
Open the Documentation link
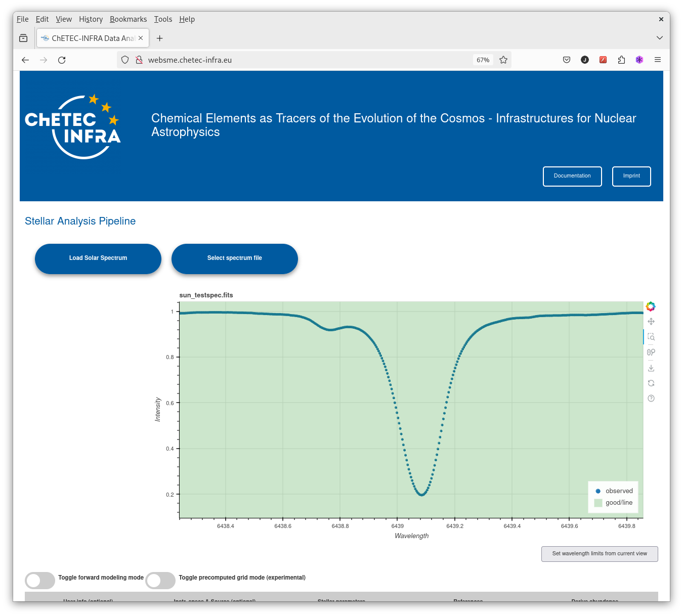[x=572, y=176]
